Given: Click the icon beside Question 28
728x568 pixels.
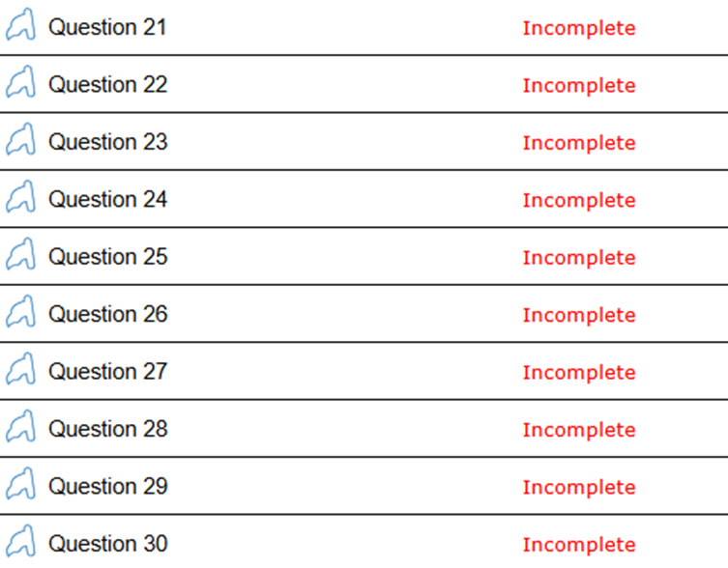Looking at the screenshot, I should pyautogui.click(x=20, y=429).
